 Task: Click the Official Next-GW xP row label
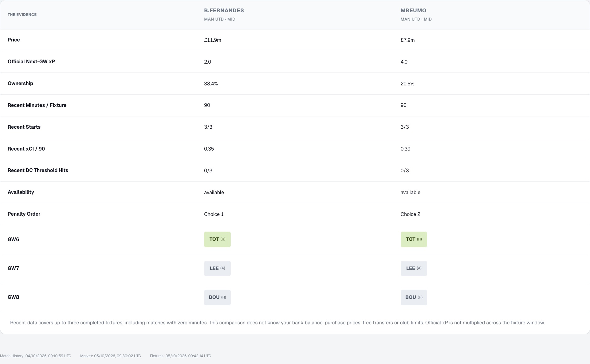tap(31, 61)
